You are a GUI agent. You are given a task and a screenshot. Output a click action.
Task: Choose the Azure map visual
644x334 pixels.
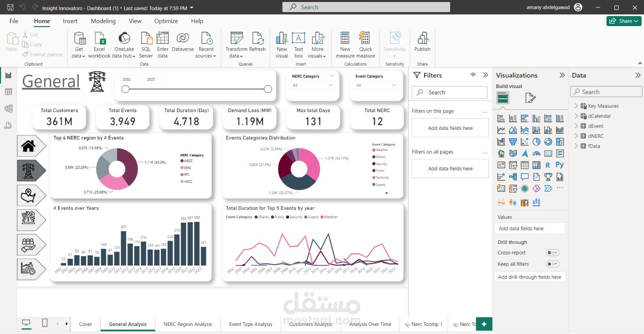tap(524, 153)
